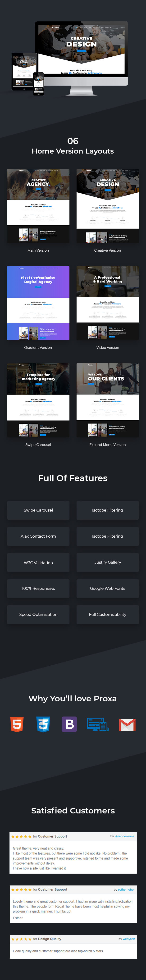The height and width of the screenshot is (980, 146).
Task: Click the Justify Gallery feature box
Action: pos(108,562)
